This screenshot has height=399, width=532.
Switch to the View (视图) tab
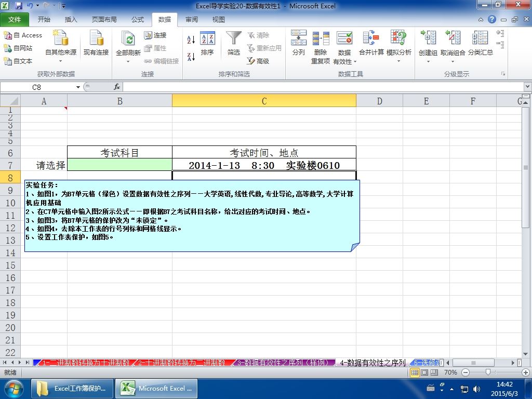[219, 20]
